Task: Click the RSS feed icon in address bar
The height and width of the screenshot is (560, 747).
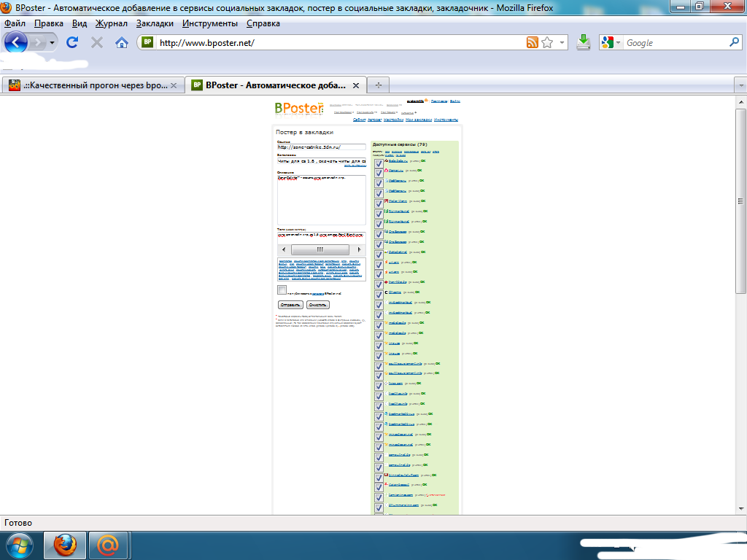Action: click(x=533, y=43)
